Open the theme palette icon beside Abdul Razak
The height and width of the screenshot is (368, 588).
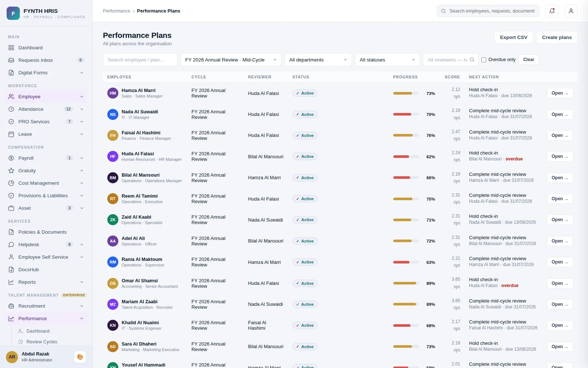(x=80, y=357)
